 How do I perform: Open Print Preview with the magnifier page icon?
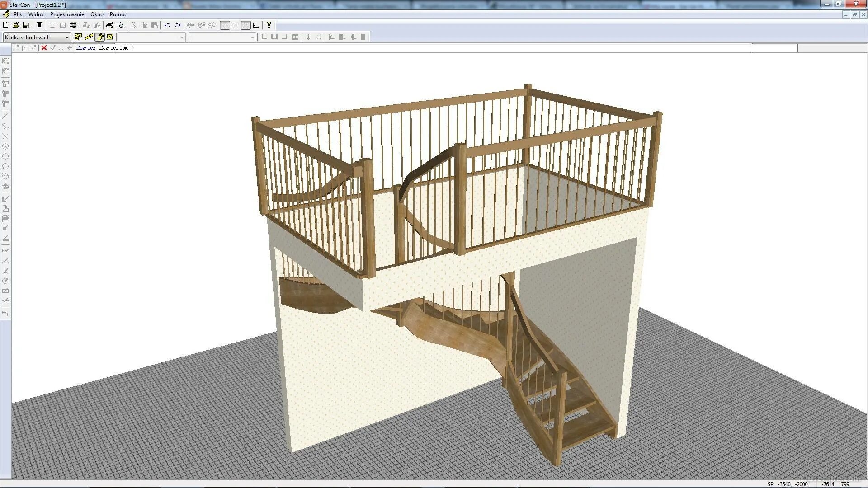point(120,25)
